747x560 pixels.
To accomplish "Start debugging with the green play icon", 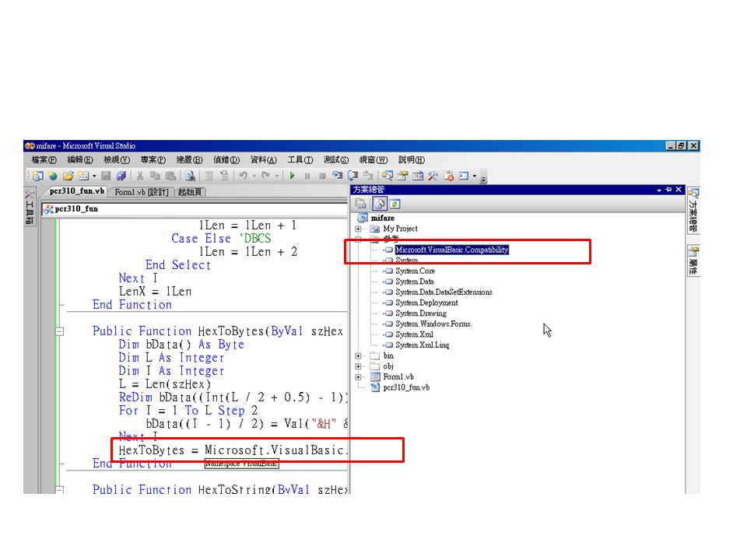I will tap(292, 176).
